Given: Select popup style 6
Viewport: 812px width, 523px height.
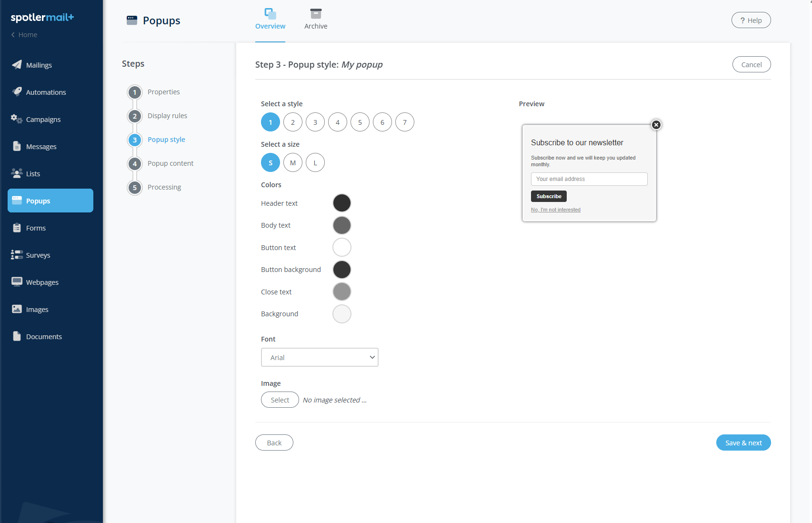Looking at the screenshot, I should 382,122.
